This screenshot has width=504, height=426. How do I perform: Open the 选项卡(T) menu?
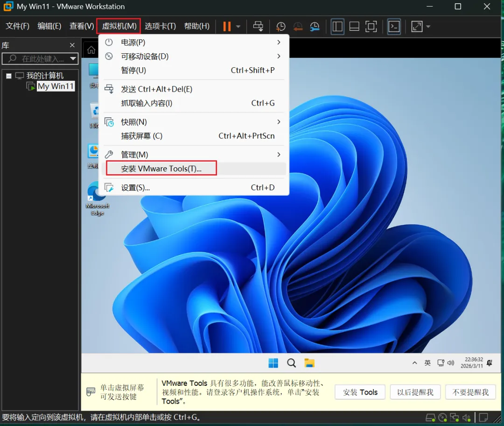[x=160, y=26]
